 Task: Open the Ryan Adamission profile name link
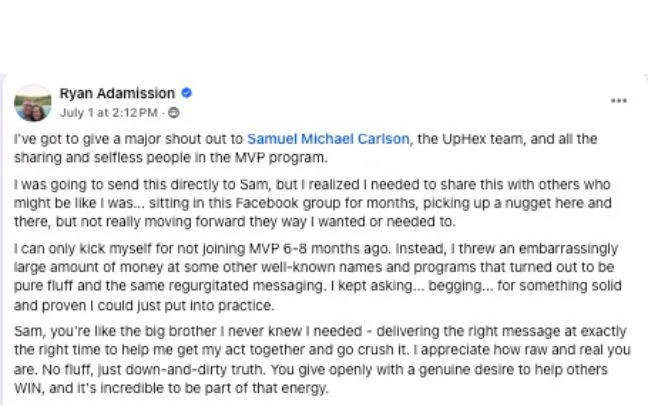(x=117, y=93)
